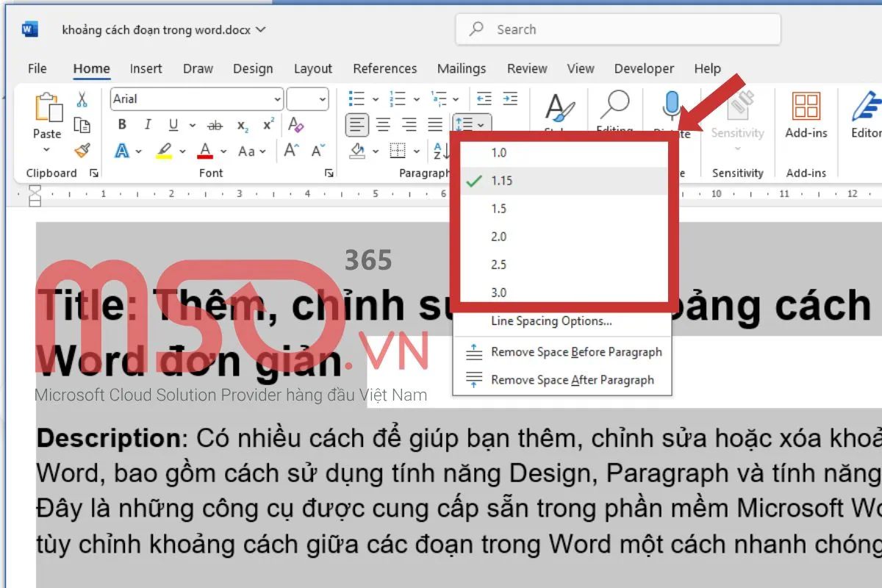Apply subscript formatting
This screenshot has height=588, width=882.
coord(243,126)
